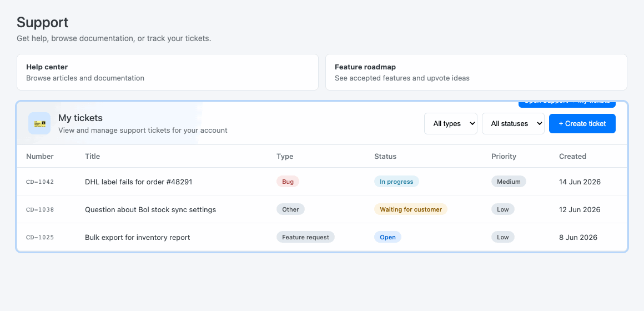Click the 14 Jun 2026 created date
The height and width of the screenshot is (311, 644).
point(580,182)
